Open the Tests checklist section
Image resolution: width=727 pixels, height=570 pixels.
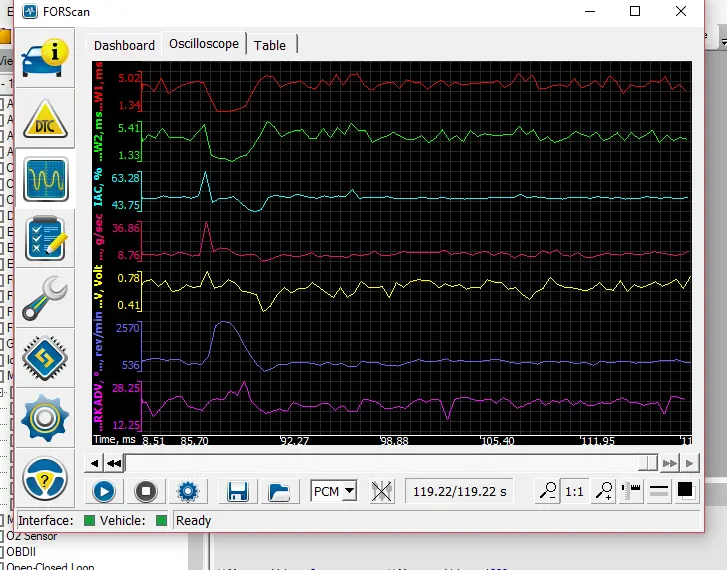(x=45, y=238)
